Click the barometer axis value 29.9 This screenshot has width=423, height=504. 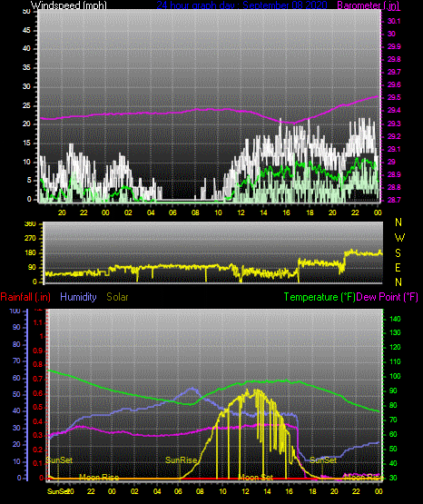pyautogui.click(x=394, y=46)
